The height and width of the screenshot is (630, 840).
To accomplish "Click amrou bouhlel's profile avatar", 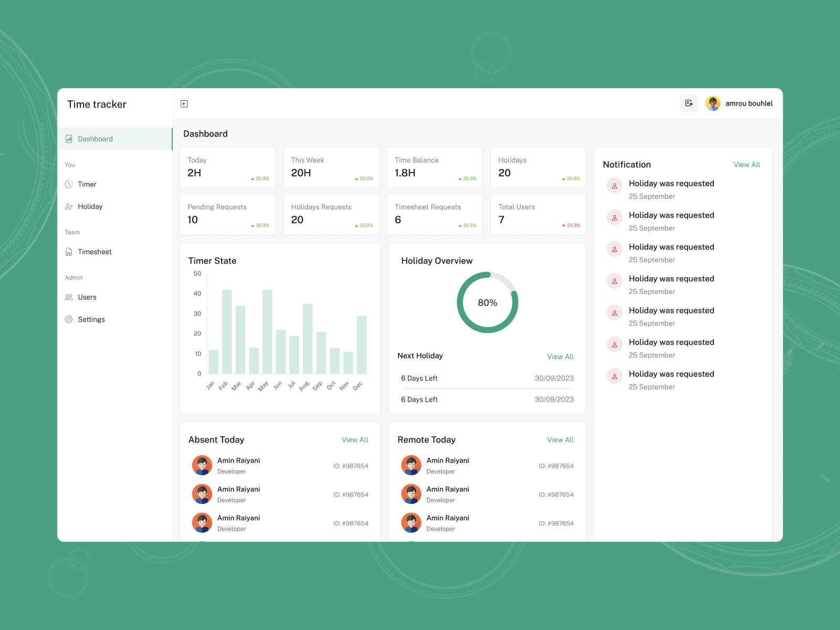I will [x=713, y=103].
